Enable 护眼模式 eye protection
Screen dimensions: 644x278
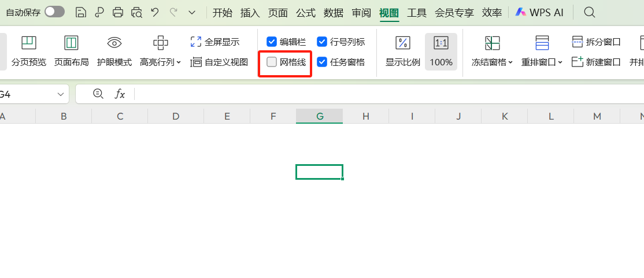coord(114,51)
